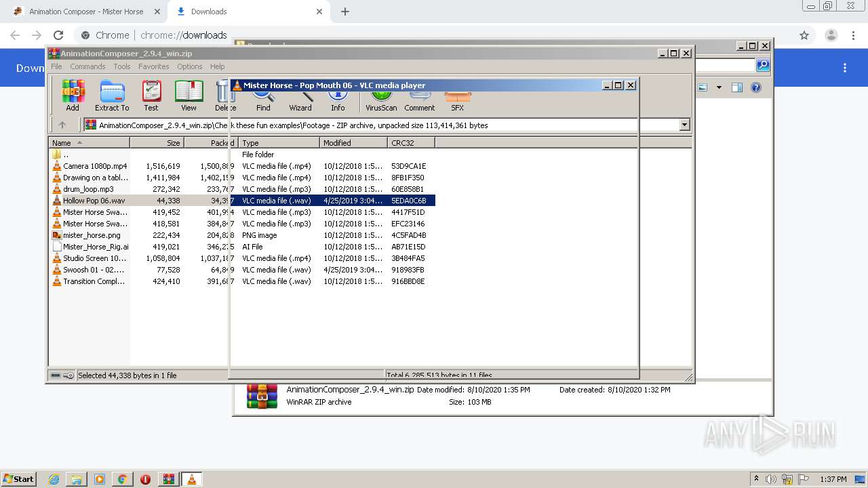Image resolution: width=868 pixels, height=488 pixels.
Task: Open the Options menu
Action: (190, 66)
